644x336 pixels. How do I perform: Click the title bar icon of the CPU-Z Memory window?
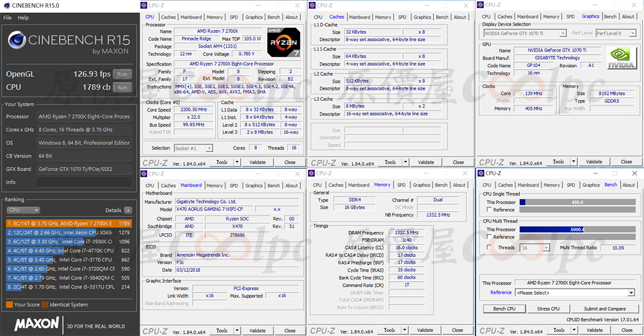(312, 174)
